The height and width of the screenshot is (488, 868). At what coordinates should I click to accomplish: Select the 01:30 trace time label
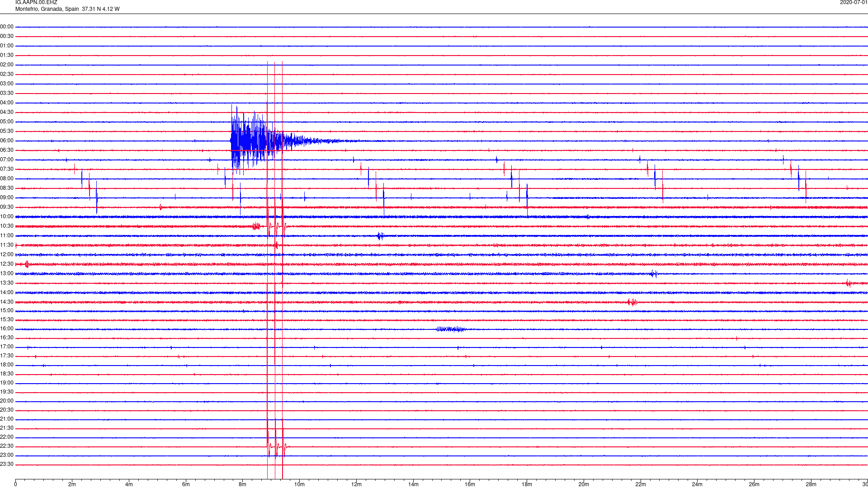7,55
